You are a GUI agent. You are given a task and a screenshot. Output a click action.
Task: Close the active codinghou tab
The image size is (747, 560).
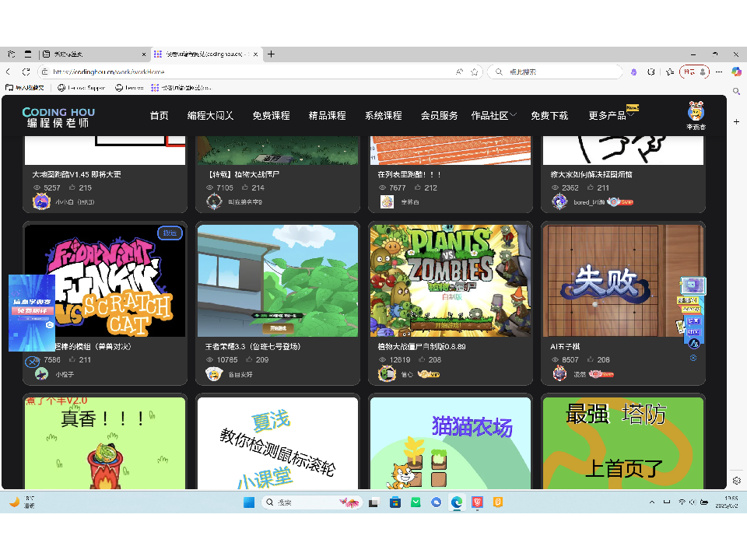(255, 54)
